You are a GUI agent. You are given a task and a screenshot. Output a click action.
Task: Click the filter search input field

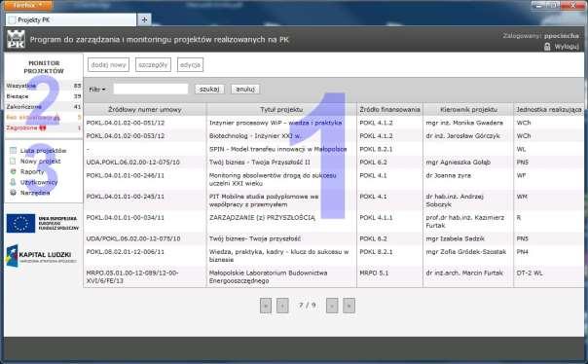[150, 89]
